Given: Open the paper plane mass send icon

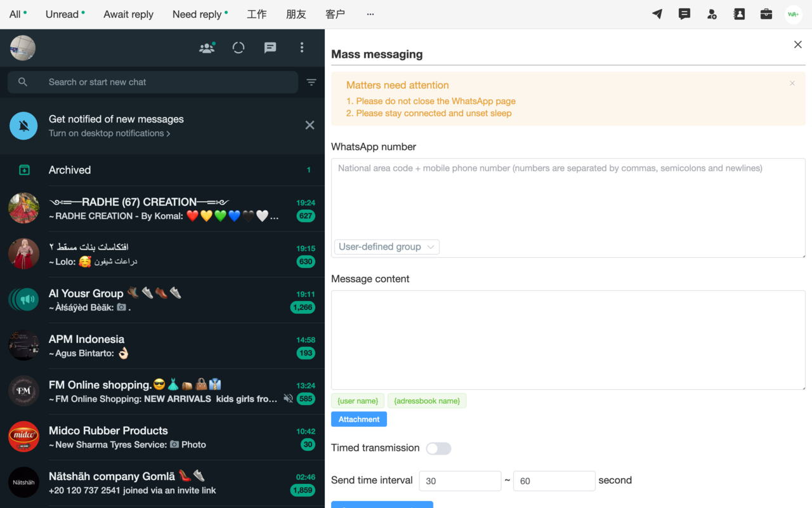Looking at the screenshot, I should (x=657, y=14).
